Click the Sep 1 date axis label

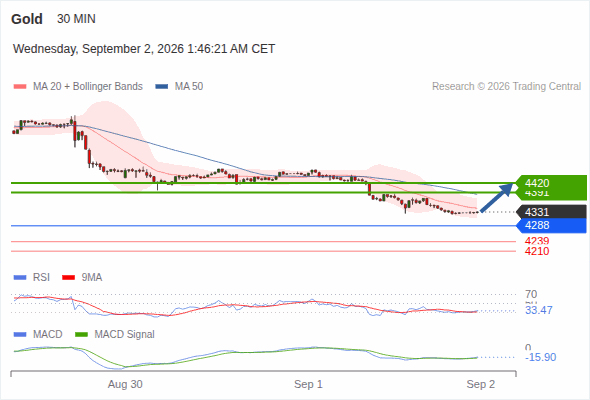308,384
